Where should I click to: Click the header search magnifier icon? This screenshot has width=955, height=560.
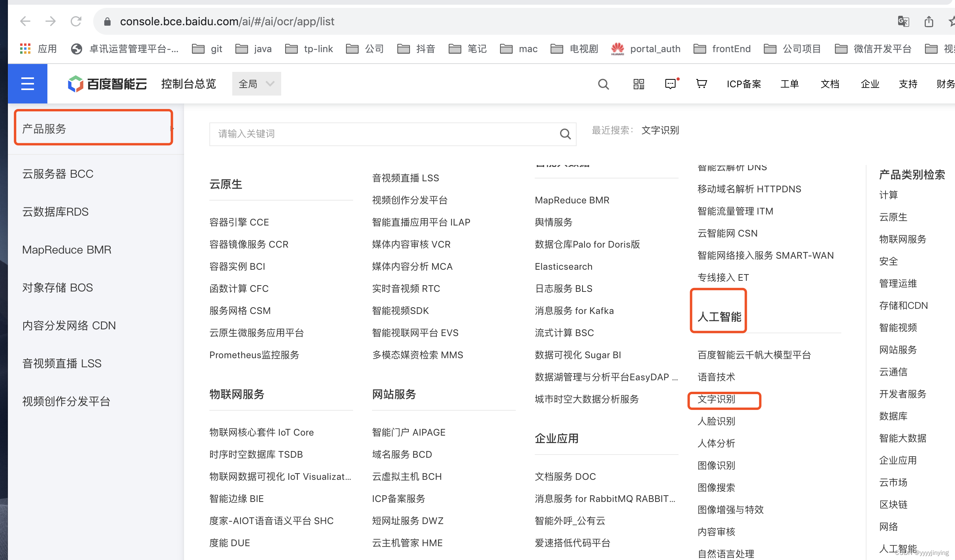603,84
